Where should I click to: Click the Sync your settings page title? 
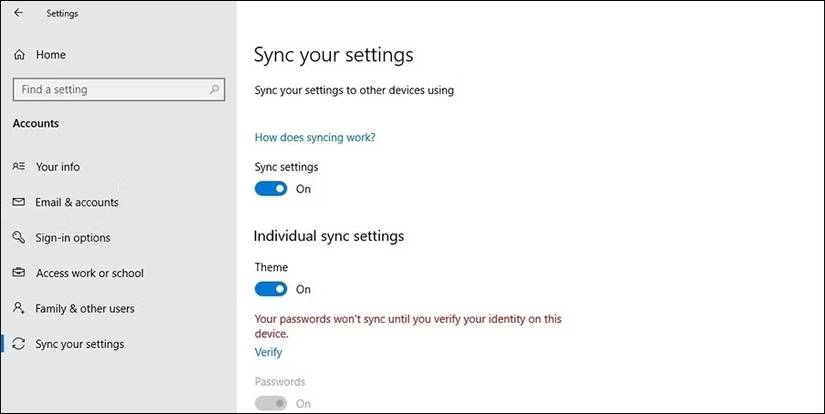[334, 55]
